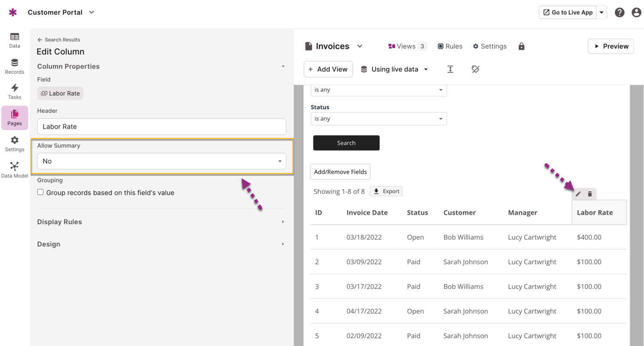
Task: Click the Add/Remove Fields button
Action: [x=340, y=172]
